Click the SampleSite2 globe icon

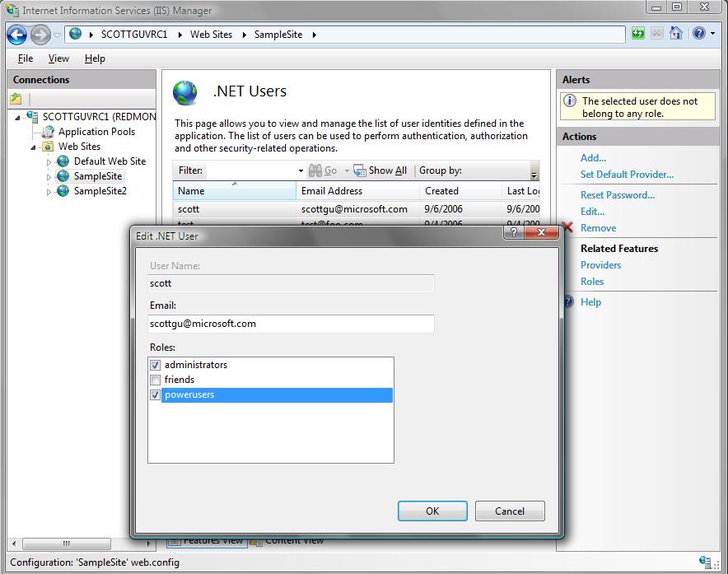click(63, 191)
